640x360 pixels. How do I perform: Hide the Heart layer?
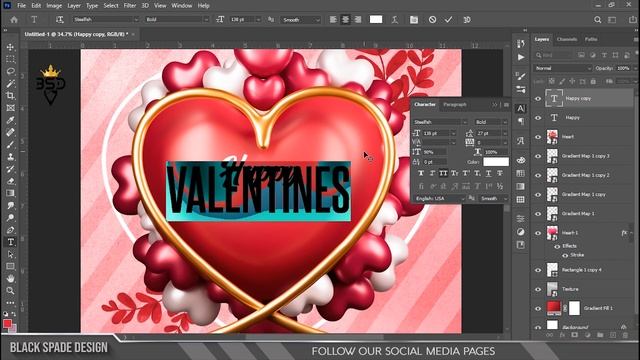click(x=538, y=137)
